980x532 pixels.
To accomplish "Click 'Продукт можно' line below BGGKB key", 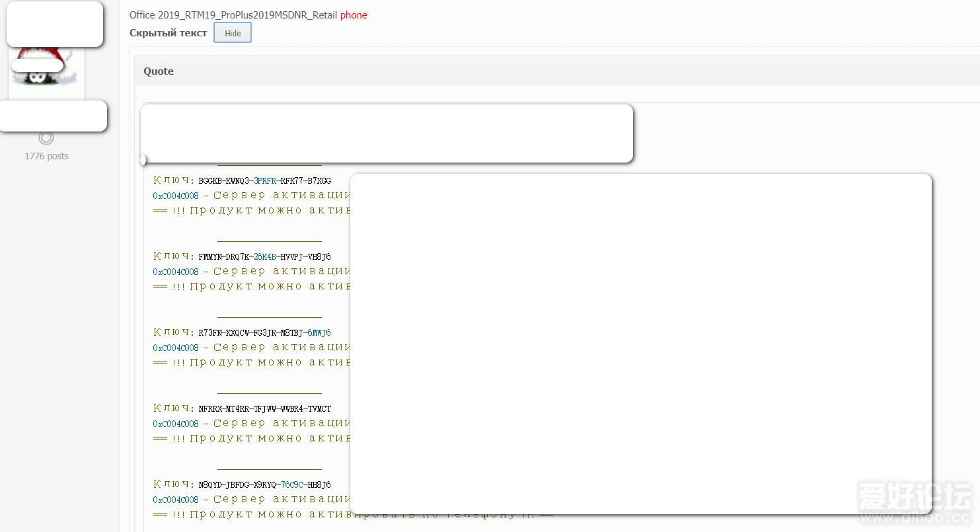I will point(252,210).
